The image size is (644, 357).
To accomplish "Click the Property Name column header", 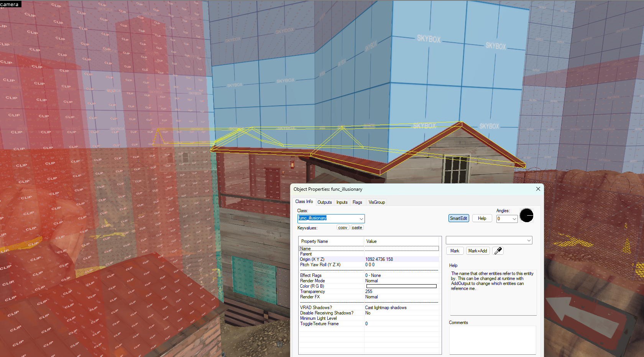I will click(x=331, y=241).
